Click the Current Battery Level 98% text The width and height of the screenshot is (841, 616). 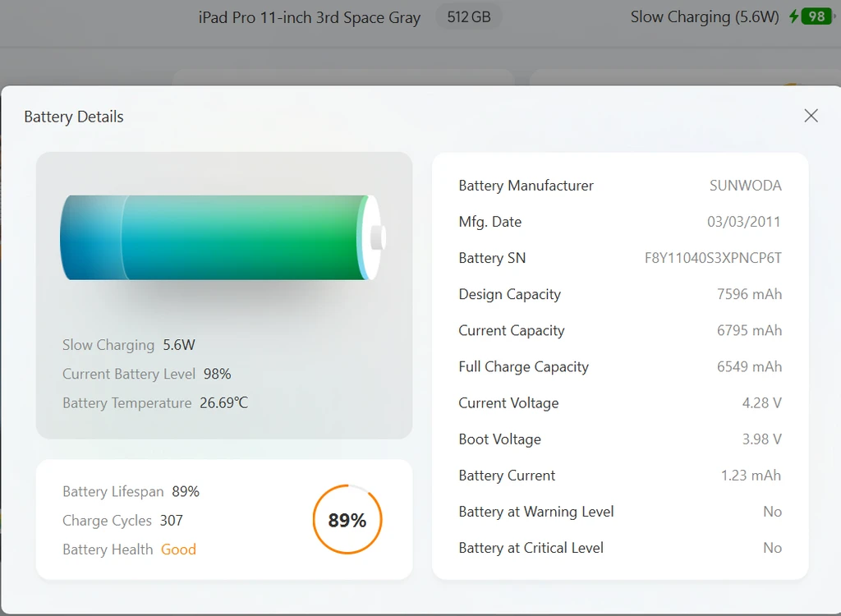pos(146,374)
